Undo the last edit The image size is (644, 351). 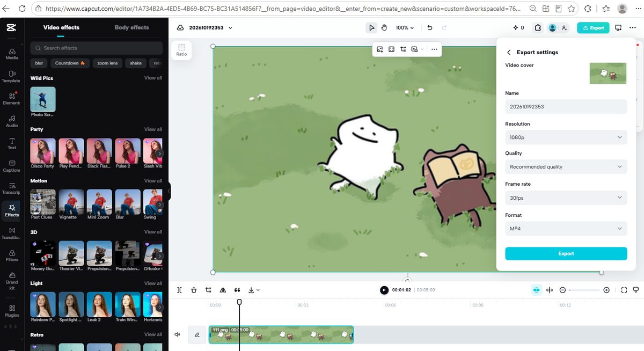pyautogui.click(x=430, y=27)
